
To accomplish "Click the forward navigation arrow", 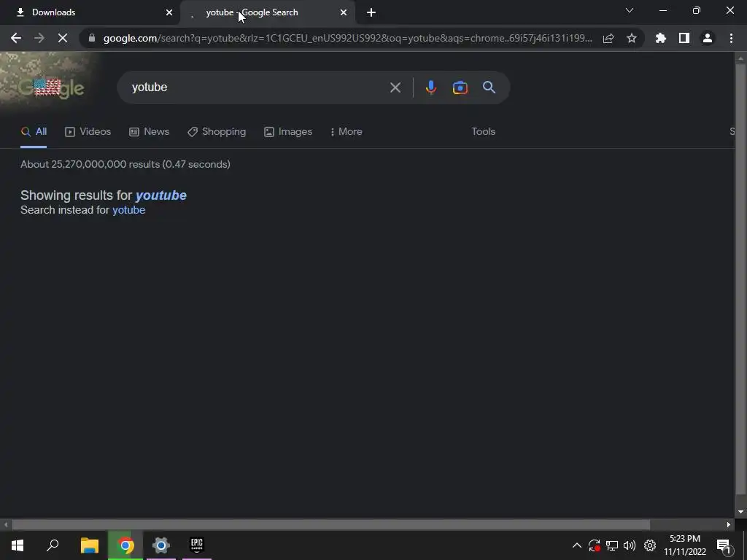I will pyautogui.click(x=39, y=38).
